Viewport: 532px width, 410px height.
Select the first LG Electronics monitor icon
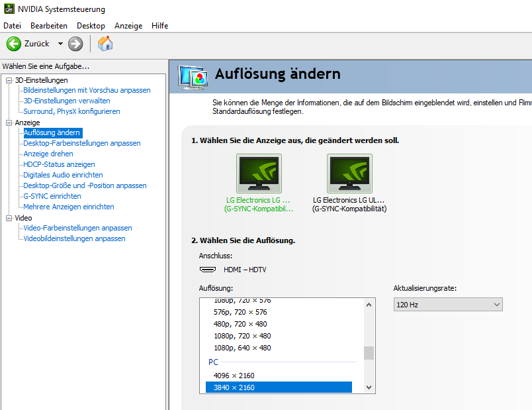click(259, 174)
